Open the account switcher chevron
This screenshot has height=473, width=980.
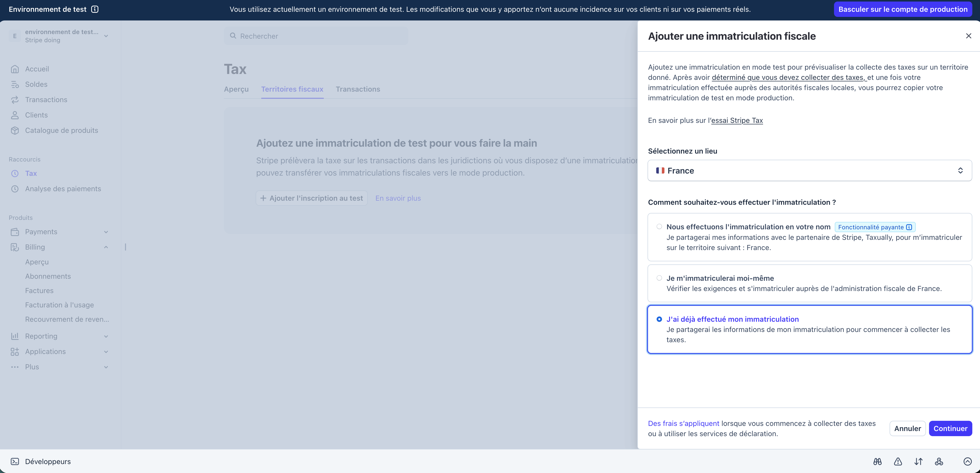tap(106, 36)
